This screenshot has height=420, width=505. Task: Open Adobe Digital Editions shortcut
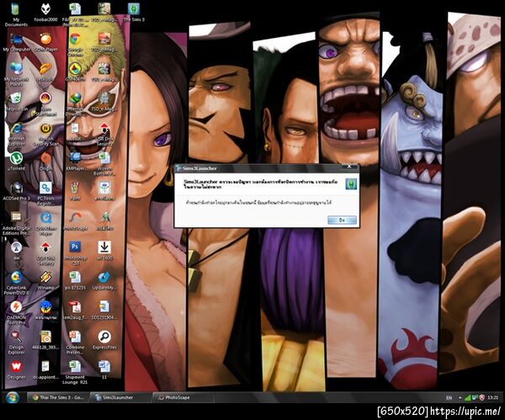click(17, 224)
